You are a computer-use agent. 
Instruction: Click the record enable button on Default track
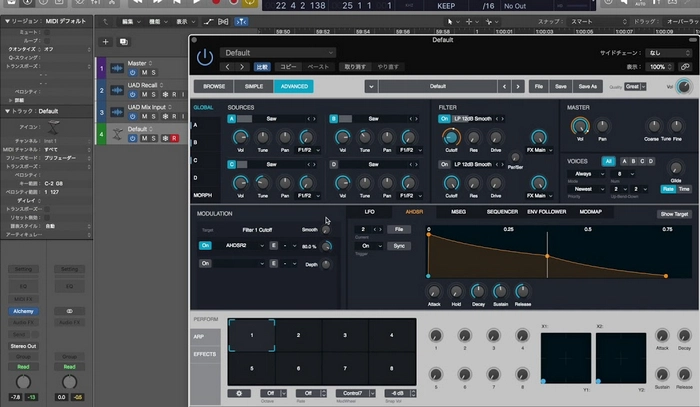[x=176, y=138]
